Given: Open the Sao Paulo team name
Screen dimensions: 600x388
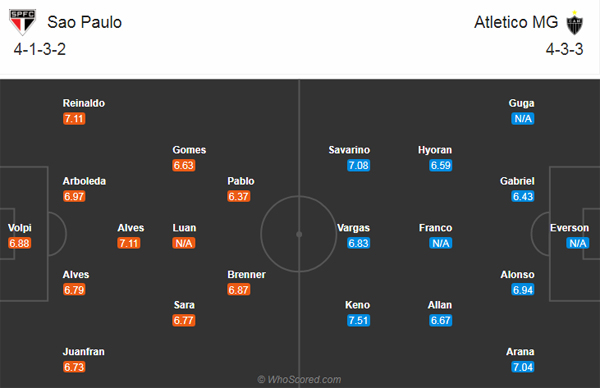Looking at the screenshot, I should tap(85, 22).
